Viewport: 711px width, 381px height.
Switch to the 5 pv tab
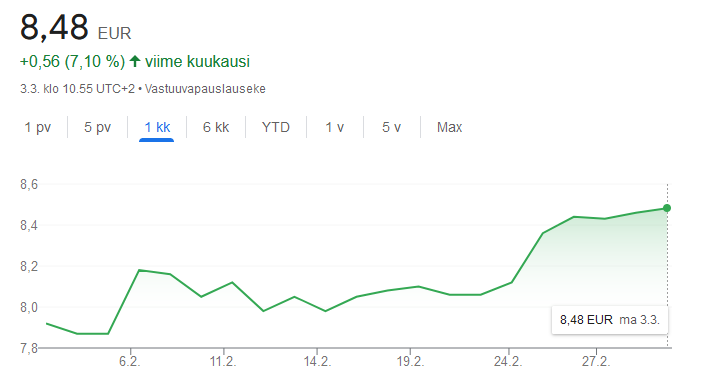pyautogui.click(x=97, y=127)
